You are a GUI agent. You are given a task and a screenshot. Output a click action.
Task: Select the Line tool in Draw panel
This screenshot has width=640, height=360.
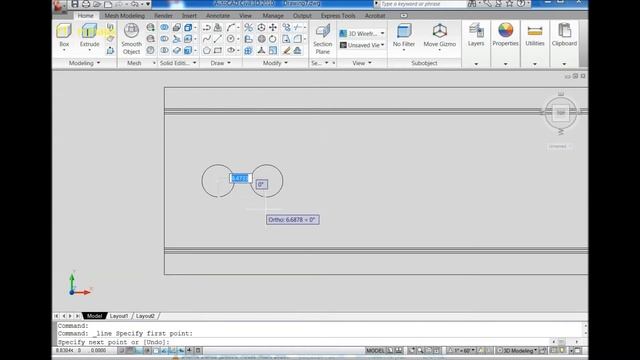click(218, 39)
